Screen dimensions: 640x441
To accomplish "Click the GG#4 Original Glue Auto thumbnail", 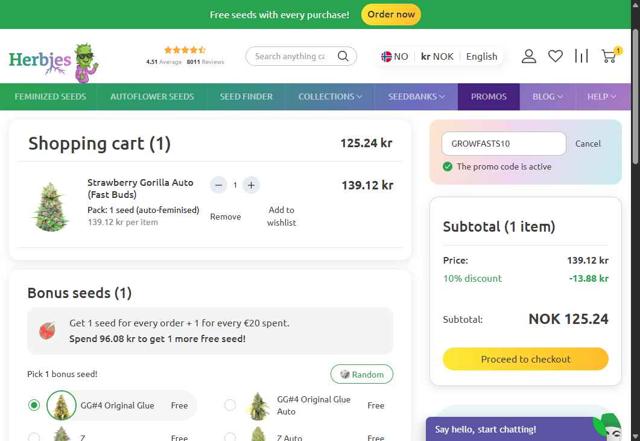I will coord(259,406).
